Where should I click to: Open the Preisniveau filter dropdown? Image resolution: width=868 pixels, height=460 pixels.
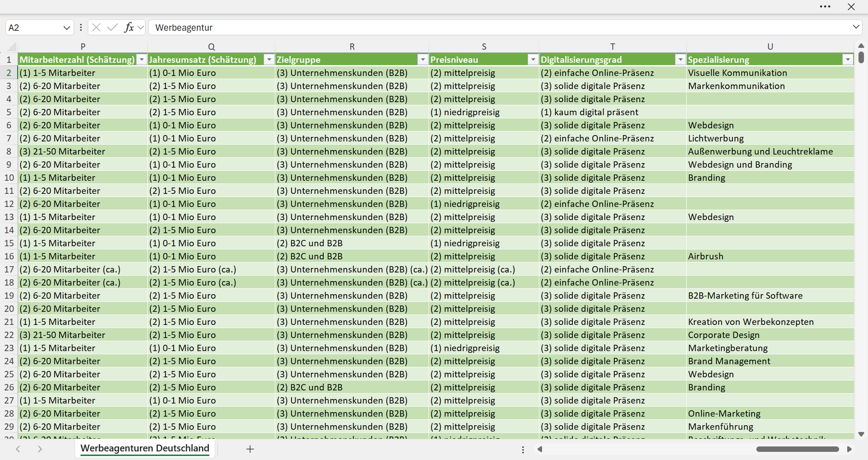(533, 60)
